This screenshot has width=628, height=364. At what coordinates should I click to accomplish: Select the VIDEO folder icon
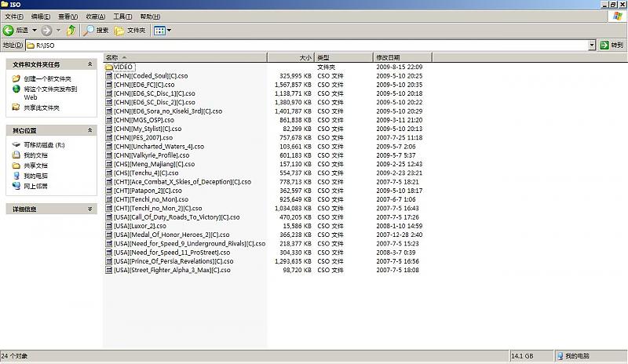point(109,67)
